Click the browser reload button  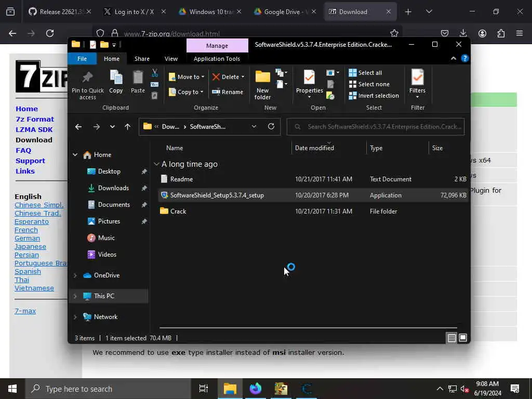[50, 33]
